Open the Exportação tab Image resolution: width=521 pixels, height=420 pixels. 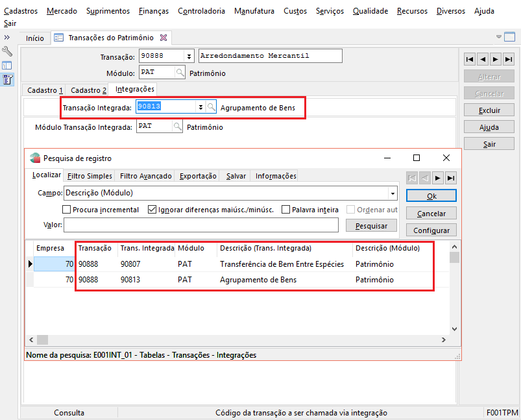pos(198,176)
